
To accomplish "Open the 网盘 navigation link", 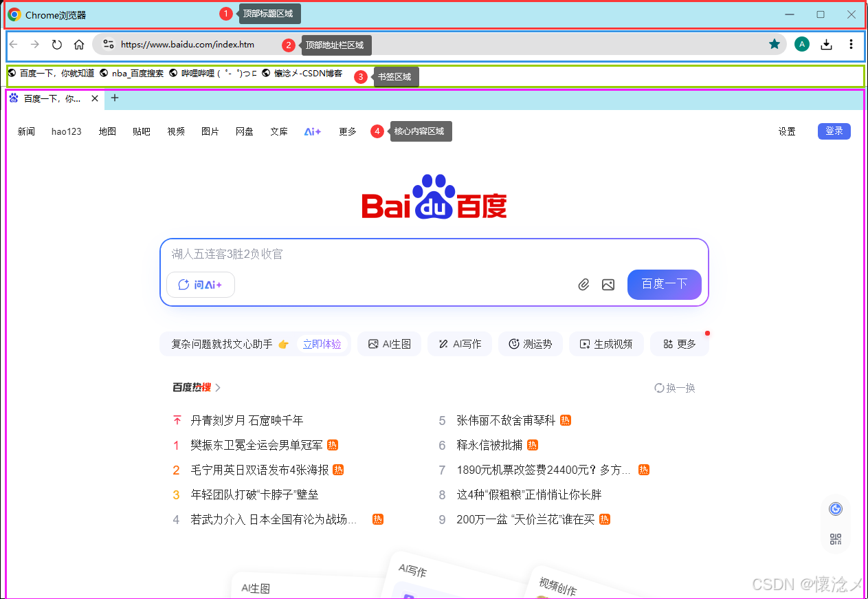I will tap(245, 131).
